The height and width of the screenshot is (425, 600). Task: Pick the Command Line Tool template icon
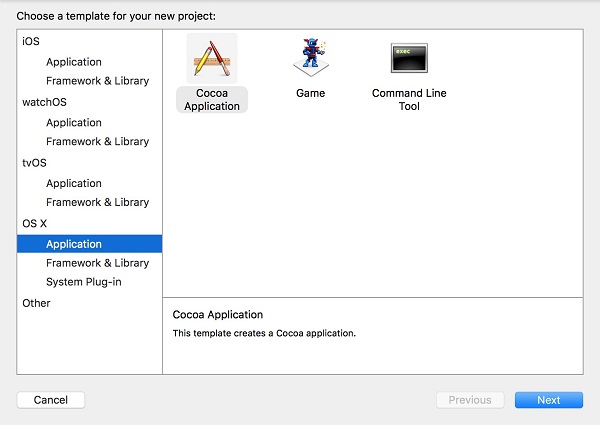(x=409, y=58)
